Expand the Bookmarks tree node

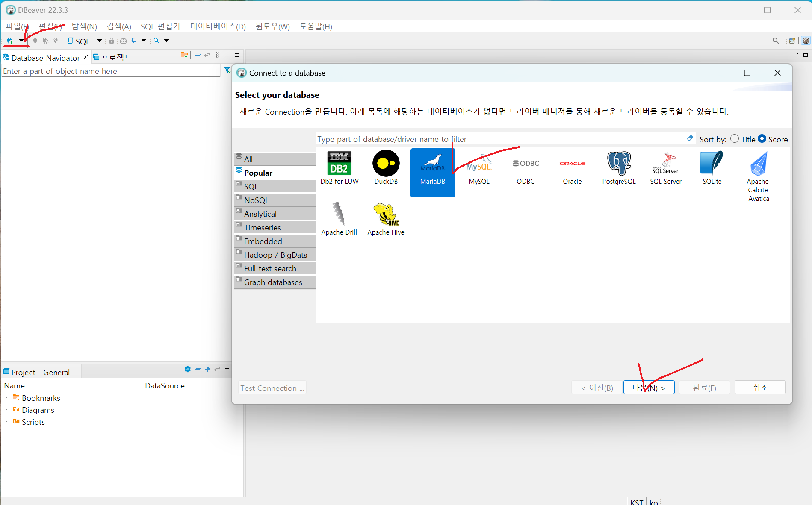pos(6,397)
